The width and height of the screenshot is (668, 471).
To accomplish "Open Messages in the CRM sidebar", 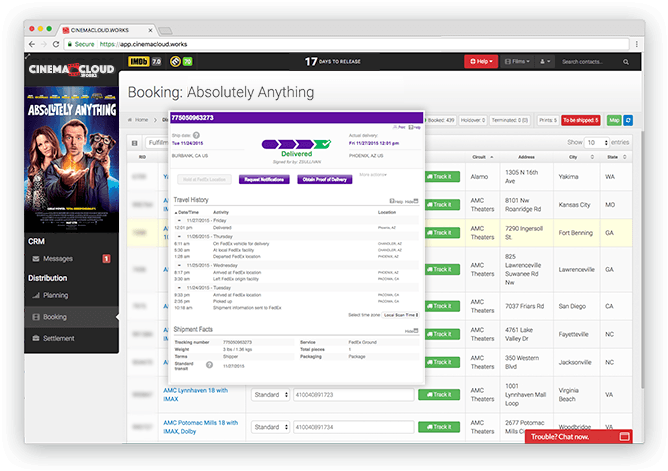I will pyautogui.click(x=59, y=259).
